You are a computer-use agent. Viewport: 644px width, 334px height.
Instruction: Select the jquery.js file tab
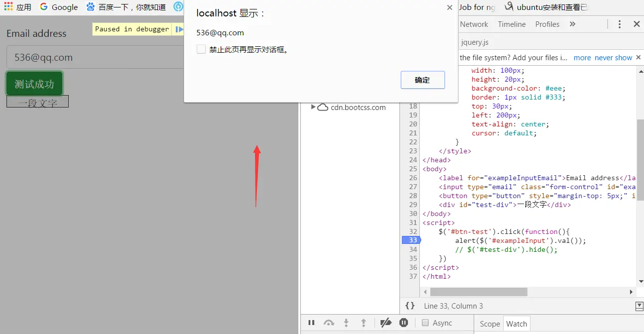click(x=475, y=42)
